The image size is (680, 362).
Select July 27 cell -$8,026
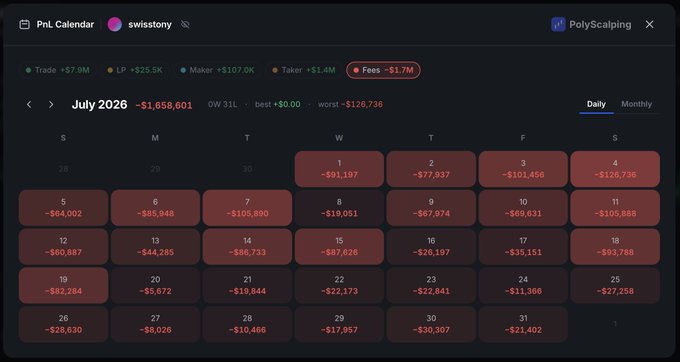[x=155, y=324]
